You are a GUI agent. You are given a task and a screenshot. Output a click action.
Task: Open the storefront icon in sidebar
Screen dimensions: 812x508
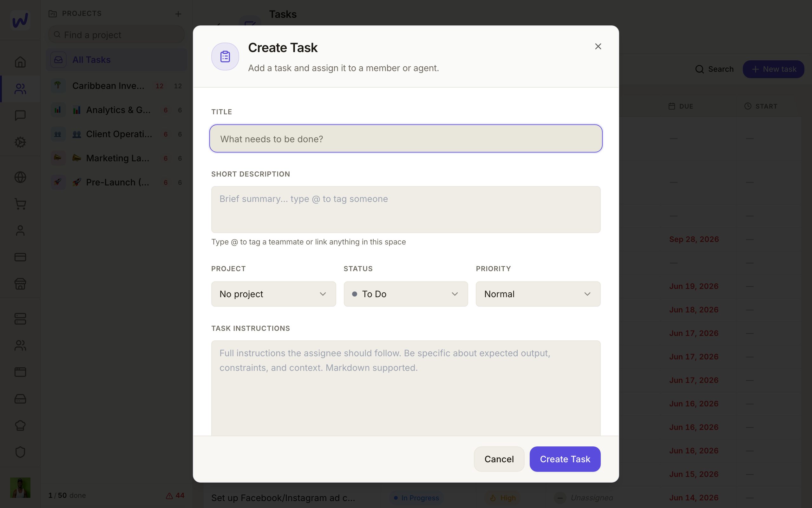click(20, 284)
